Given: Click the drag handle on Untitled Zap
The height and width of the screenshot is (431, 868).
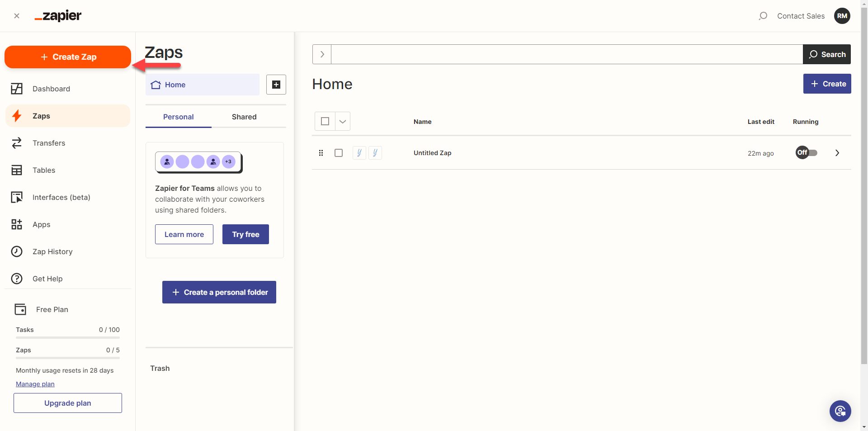Looking at the screenshot, I should coord(321,153).
